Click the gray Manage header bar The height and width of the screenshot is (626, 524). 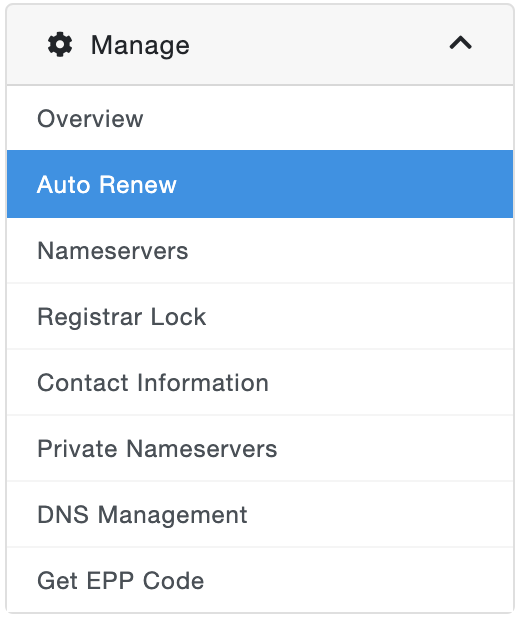click(260, 44)
